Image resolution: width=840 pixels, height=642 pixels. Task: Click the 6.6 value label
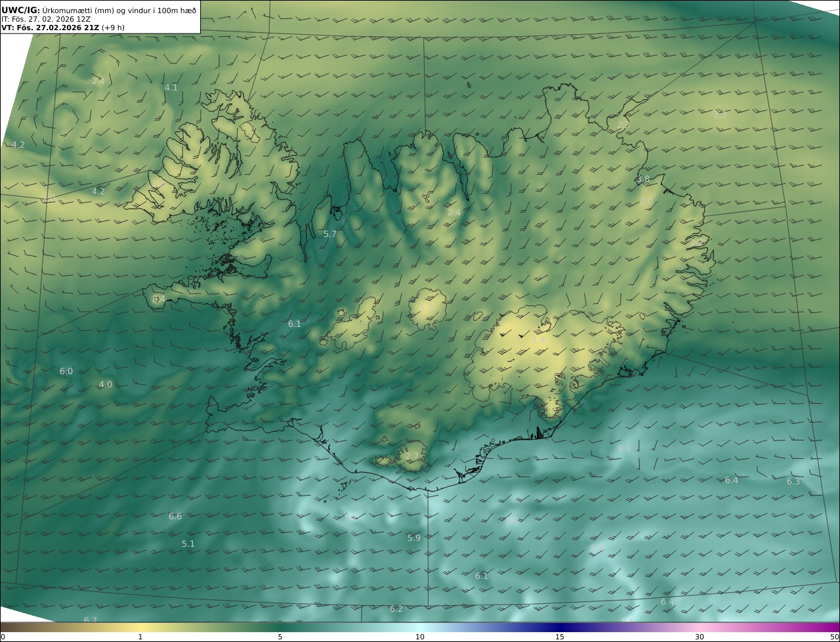175,516
